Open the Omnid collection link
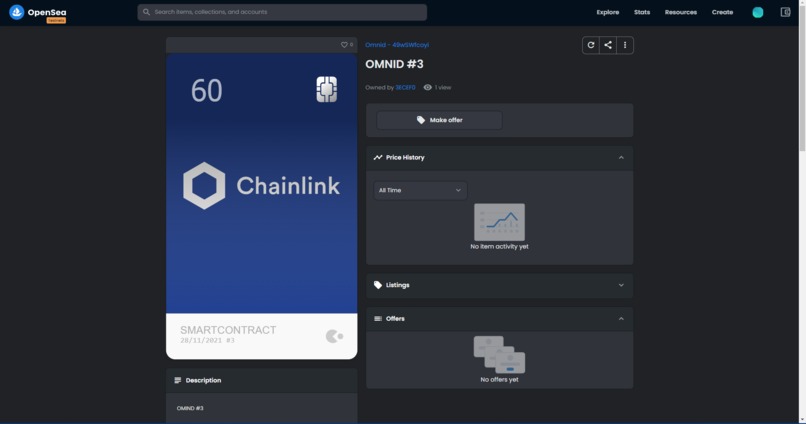Viewport: 806px width, 424px height. 397,45
